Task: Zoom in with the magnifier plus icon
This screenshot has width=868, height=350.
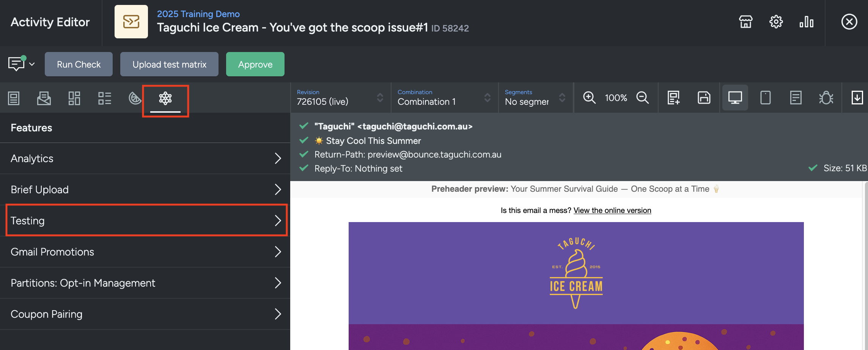Action: 589,98
